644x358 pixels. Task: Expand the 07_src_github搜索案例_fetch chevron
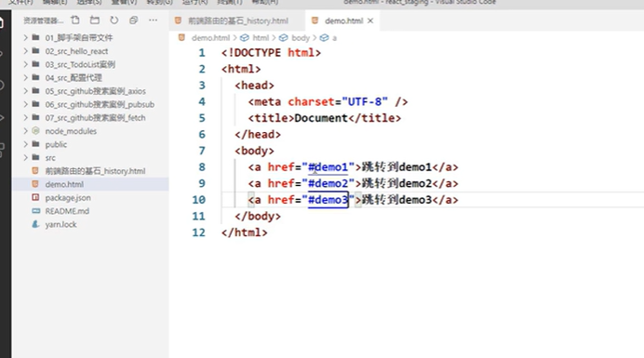coord(25,117)
